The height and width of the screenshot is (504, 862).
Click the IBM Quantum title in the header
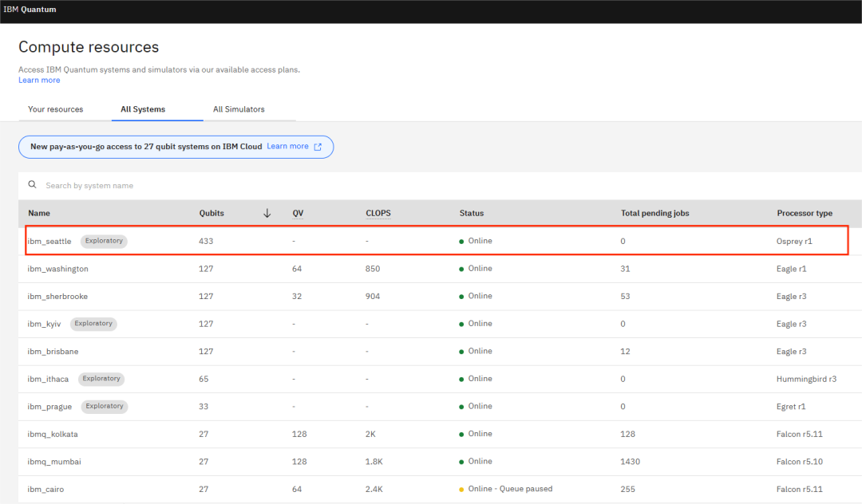click(x=30, y=10)
